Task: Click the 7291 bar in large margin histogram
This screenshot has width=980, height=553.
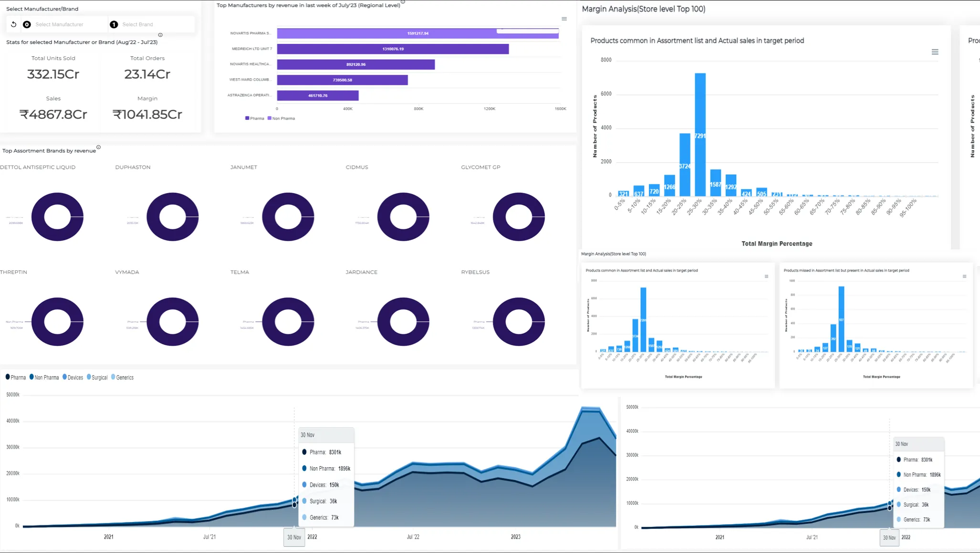Action: 700,134
